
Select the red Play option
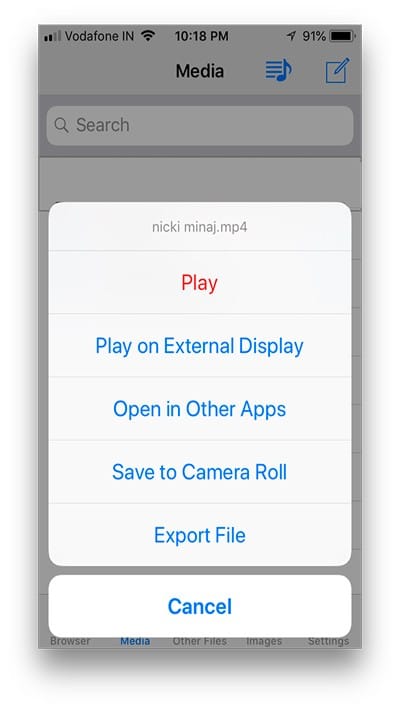[200, 283]
